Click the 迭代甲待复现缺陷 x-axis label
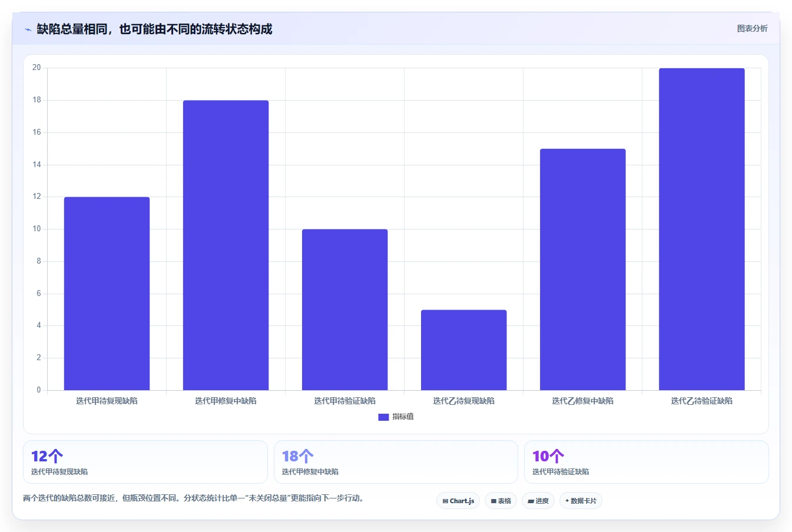792x532 pixels. click(x=107, y=401)
